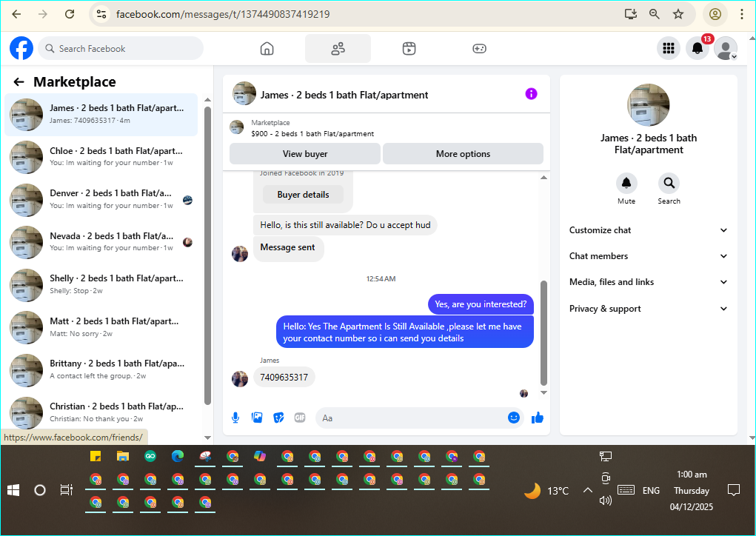Screen dimensions: 756x536
Task: Expand Chat members section
Action: click(649, 256)
